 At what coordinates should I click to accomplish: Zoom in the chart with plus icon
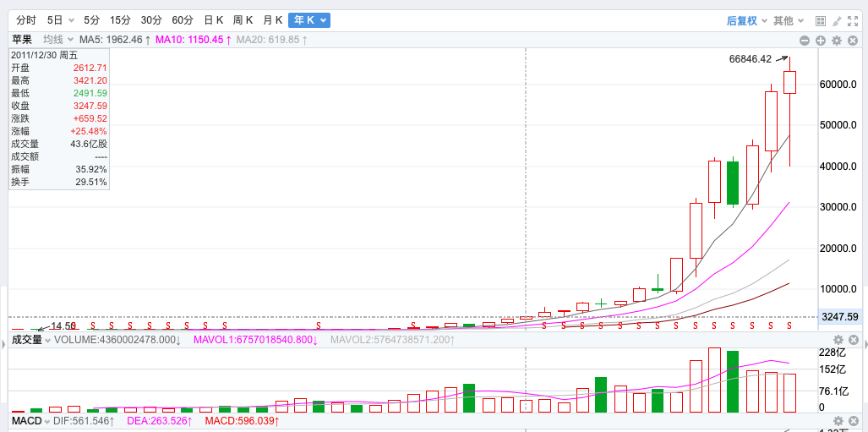(821, 40)
